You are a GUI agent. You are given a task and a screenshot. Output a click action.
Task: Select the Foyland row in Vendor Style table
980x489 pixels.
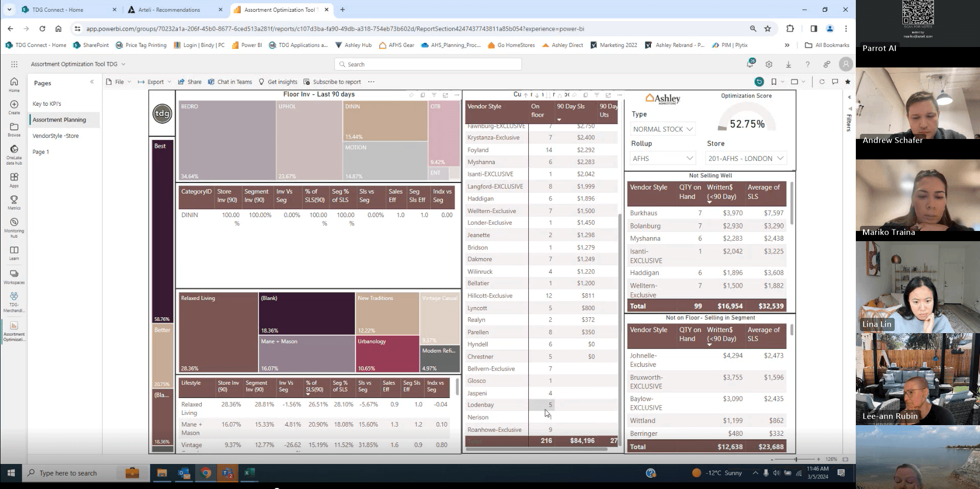point(542,150)
